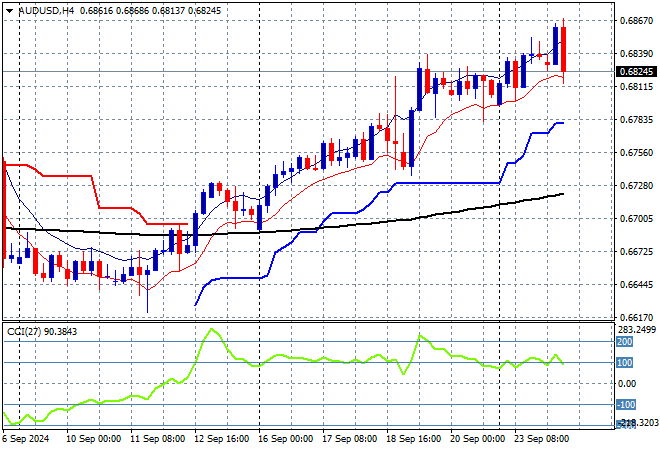660x450 pixels.
Task: Select the 18 Sep 16:00 time label
Action: [414, 439]
